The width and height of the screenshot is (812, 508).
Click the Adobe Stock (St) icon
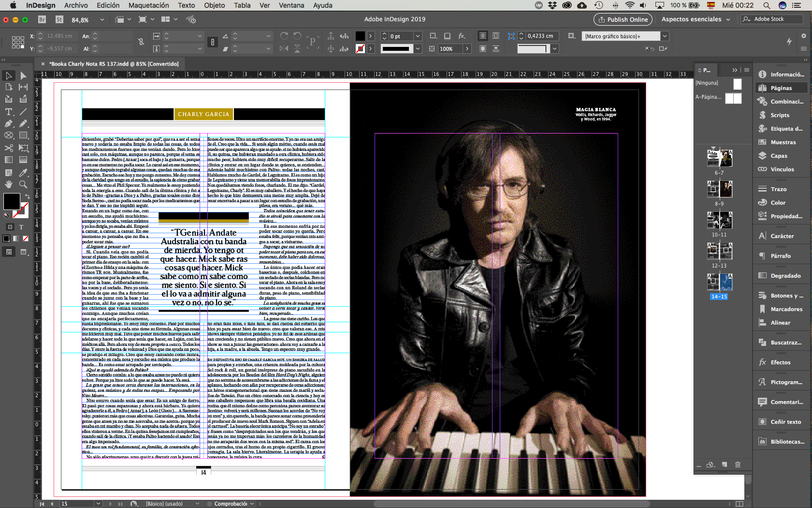click(x=59, y=19)
